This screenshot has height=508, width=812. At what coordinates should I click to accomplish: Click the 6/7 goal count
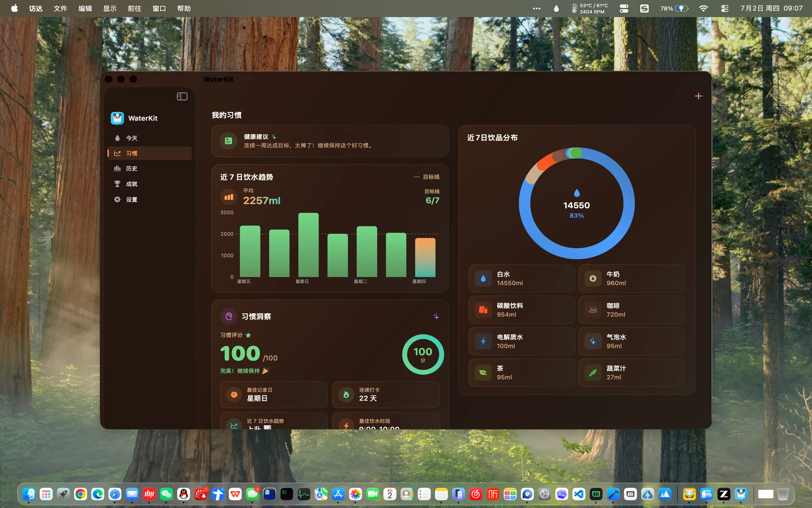pos(432,201)
